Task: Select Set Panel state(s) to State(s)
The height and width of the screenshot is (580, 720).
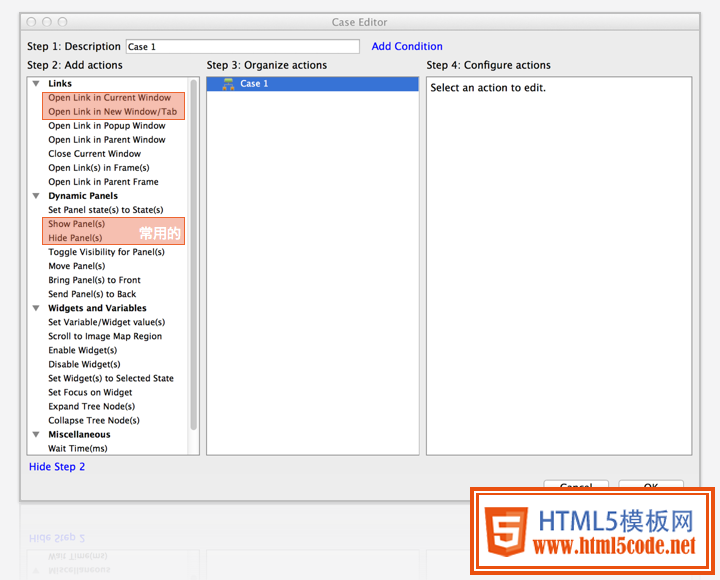Action: coord(105,210)
